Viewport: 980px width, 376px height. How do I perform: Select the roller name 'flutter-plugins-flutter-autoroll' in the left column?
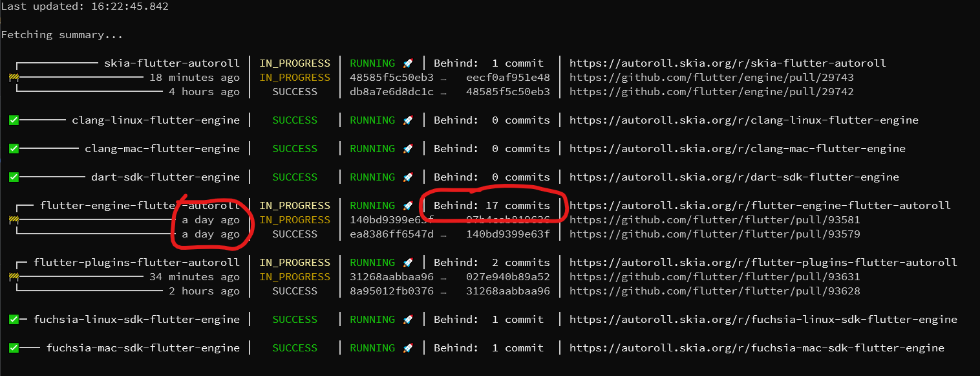136,263
